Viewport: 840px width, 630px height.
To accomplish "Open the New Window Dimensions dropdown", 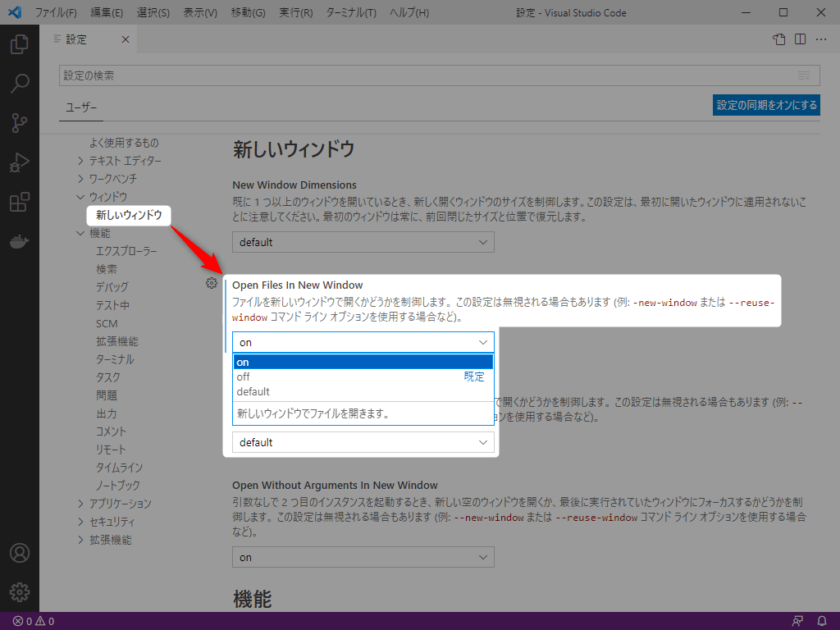I will pos(363,242).
